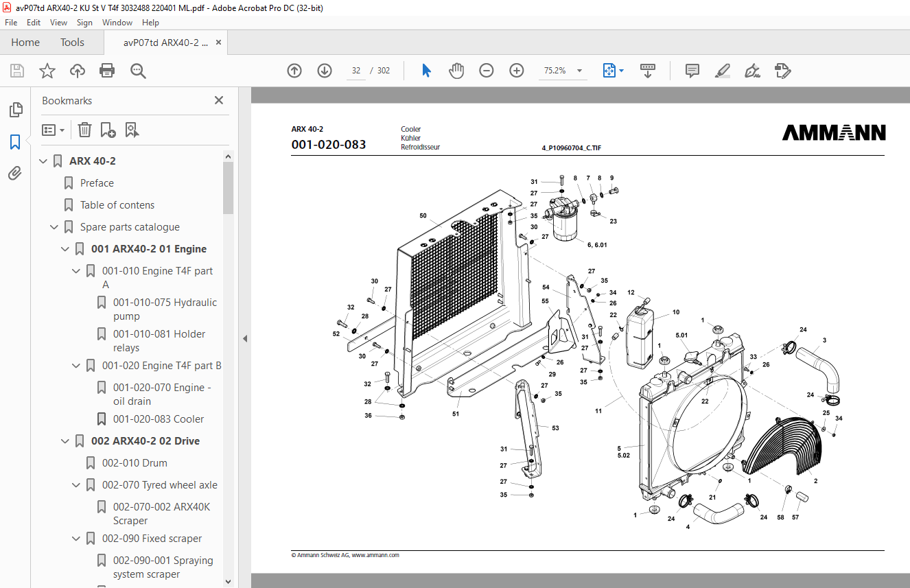Click the page number field showing 32
This screenshot has height=588, width=910.
(356, 71)
